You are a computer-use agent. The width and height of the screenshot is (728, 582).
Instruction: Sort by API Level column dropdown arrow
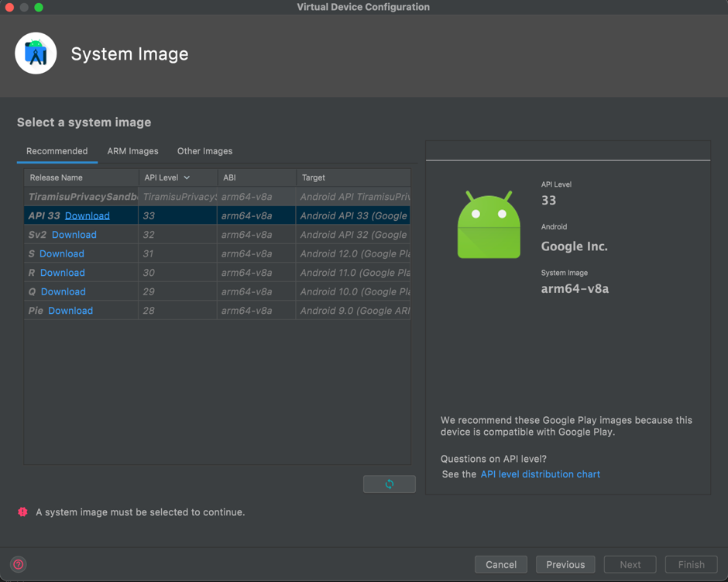click(x=187, y=178)
